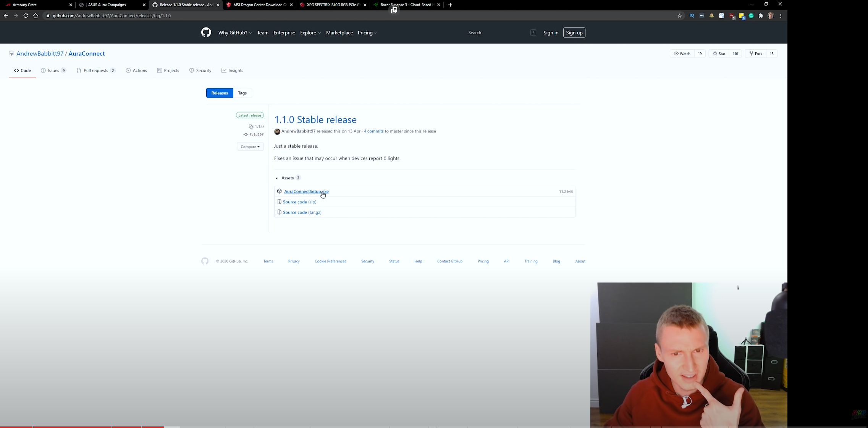Screen dimensions: 868x428
Task: Open extensions puzzle icon
Action: [761, 16]
